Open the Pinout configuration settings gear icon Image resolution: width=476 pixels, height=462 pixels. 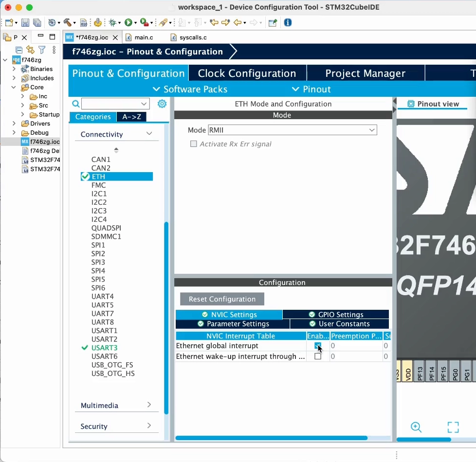pyautogui.click(x=162, y=104)
